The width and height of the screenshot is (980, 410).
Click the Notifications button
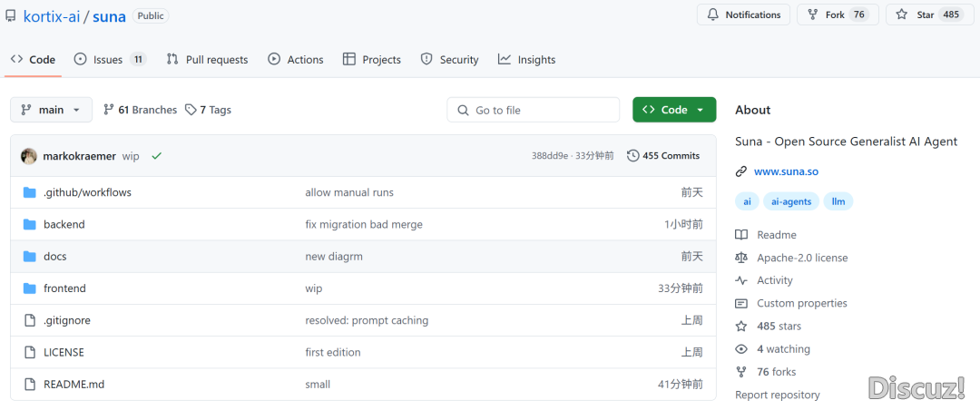(744, 15)
